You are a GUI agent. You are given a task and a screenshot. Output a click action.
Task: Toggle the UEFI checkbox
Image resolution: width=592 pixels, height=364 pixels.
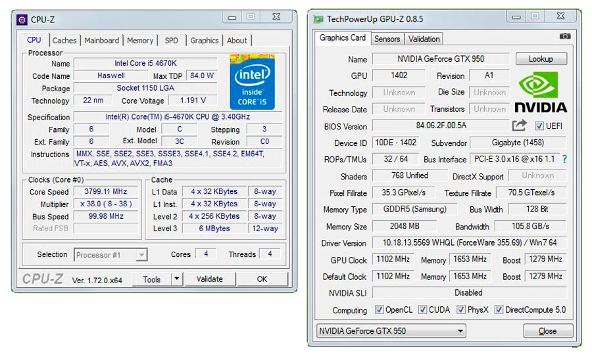point(539,126)
